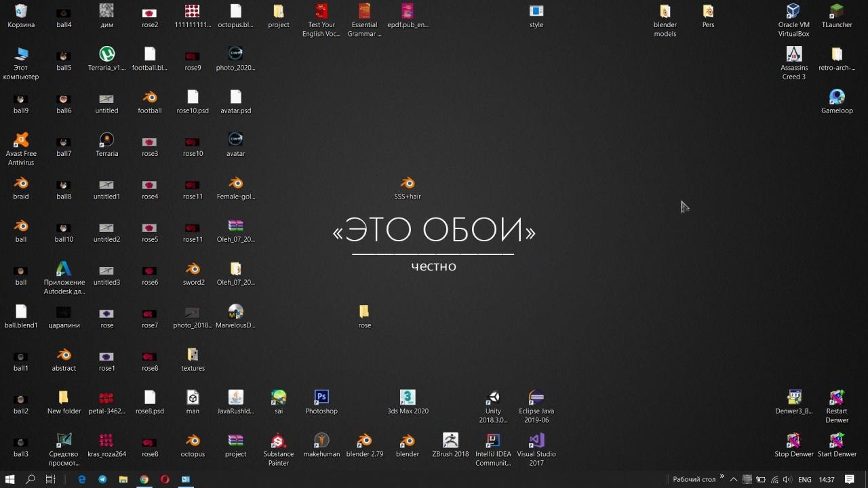Select the style desktop icon
This screenshot has height=488, width=868.
pyautogui.click(x=536, y=16)
